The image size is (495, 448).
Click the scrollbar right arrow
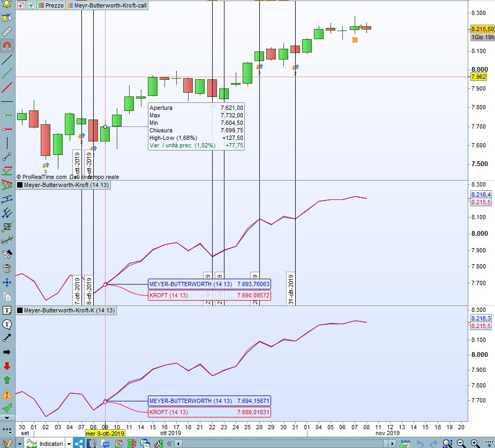(392, 444)
